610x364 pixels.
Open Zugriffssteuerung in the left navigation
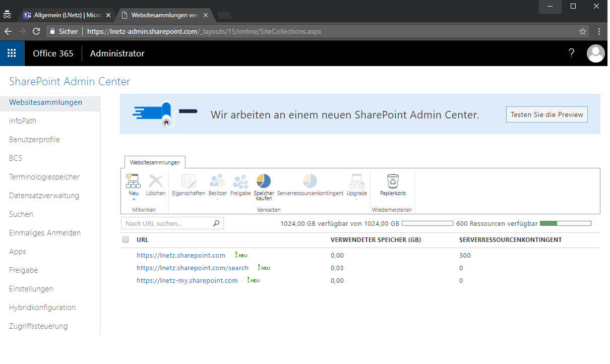[38, 326]
